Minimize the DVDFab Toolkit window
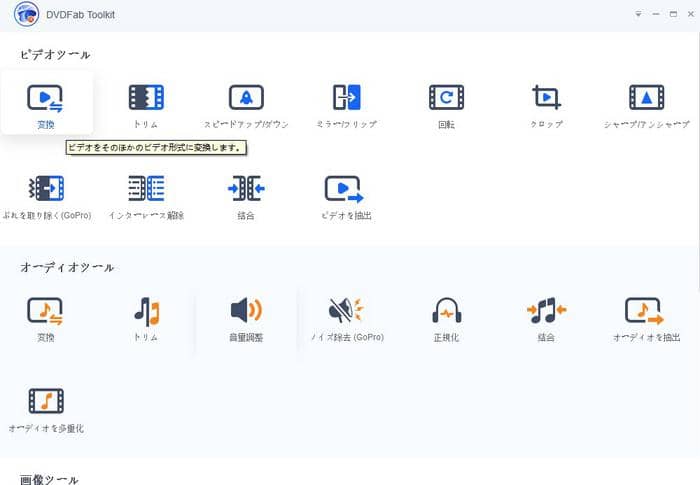This screenshot has width=700, height=485. (656, 14)
